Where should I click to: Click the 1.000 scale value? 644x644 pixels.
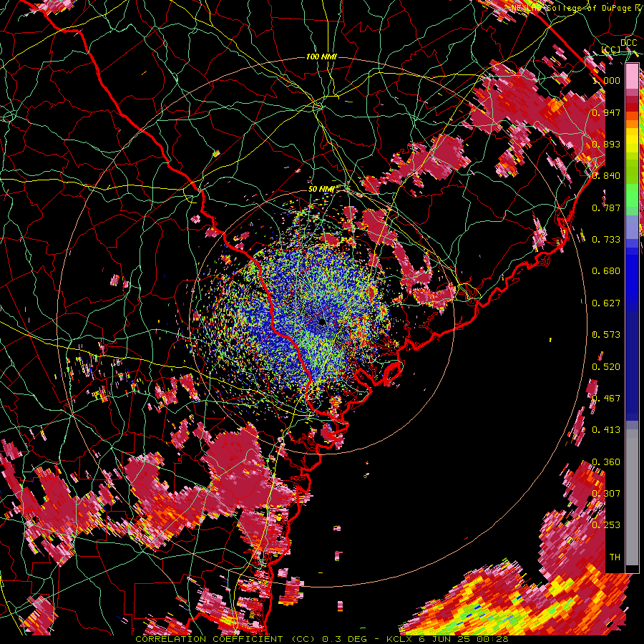point(606,80)
